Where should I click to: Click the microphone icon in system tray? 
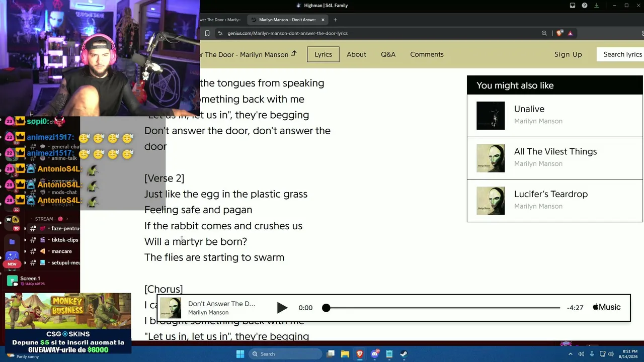coord(592,354)
